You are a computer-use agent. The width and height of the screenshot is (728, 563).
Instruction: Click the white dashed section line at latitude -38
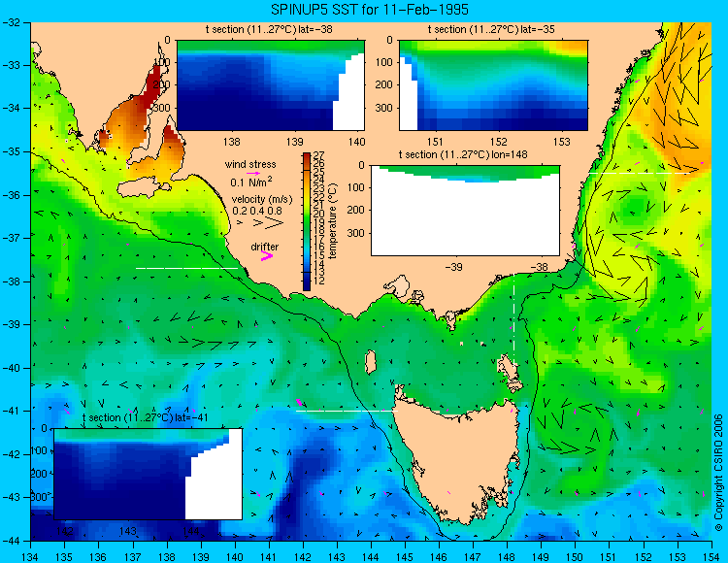186,268
